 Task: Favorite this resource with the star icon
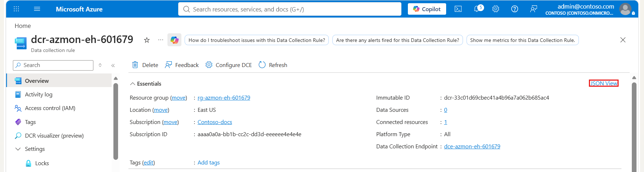(147, 40)
